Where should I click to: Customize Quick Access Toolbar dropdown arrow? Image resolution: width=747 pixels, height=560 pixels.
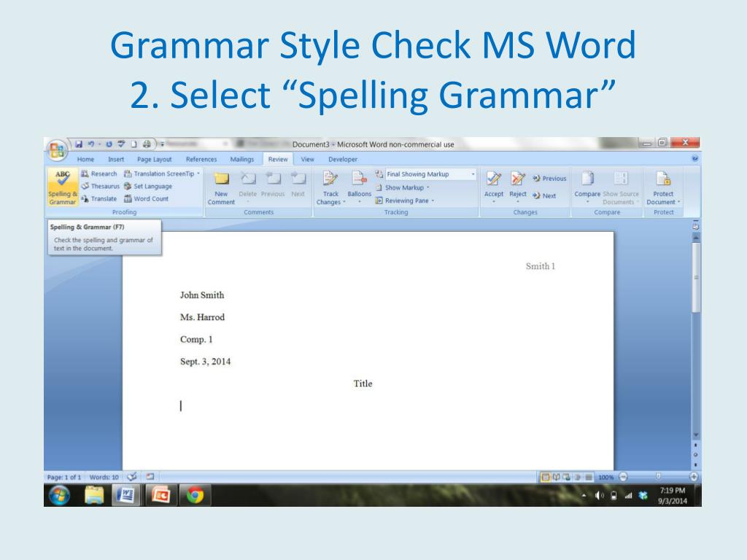tap(162, 144)
